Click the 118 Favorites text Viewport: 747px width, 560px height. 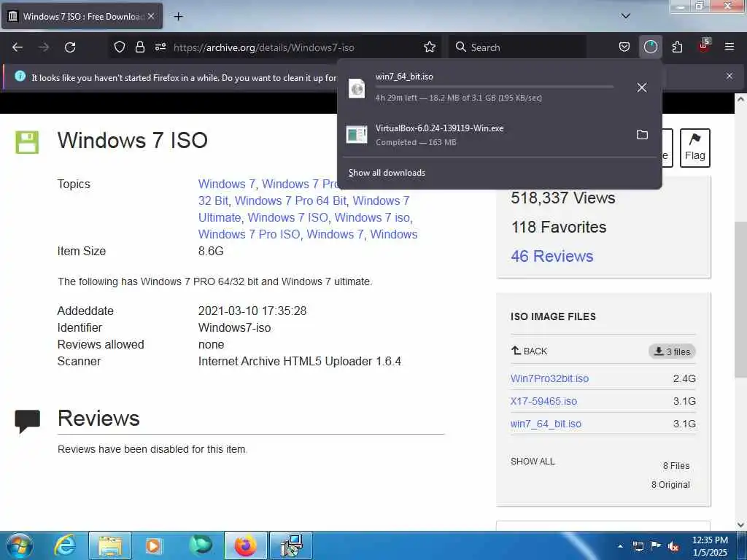point(558,227)
